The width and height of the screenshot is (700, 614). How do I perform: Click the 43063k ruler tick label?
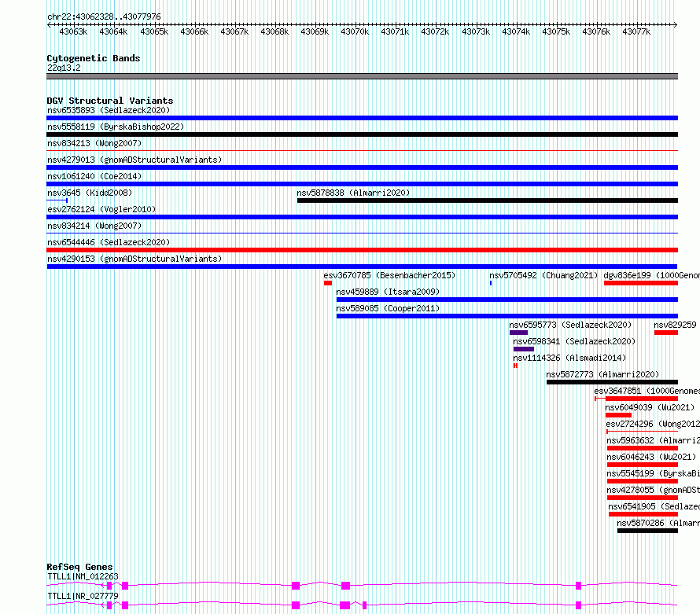[73, 31]
